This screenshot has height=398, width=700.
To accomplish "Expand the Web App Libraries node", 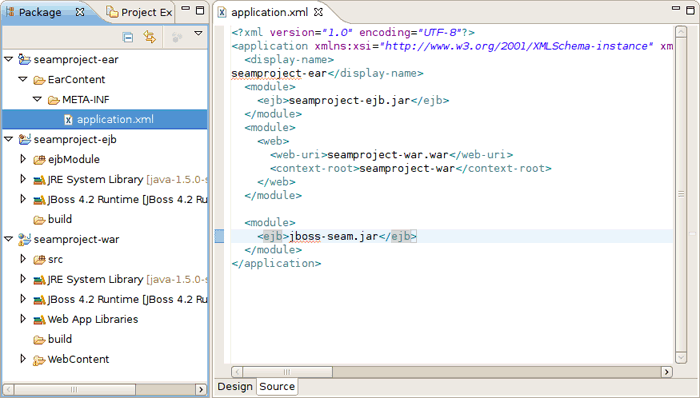I will pyautogui.click(x=23, y=319).
